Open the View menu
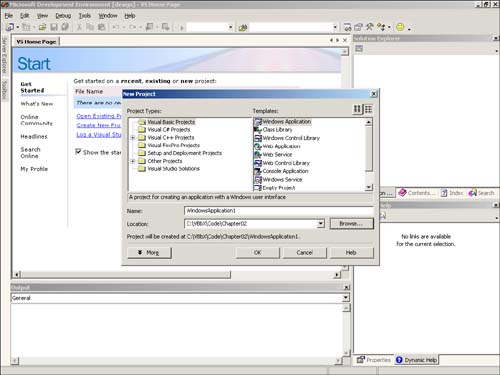The image size is (500, 375). [42, 16]
